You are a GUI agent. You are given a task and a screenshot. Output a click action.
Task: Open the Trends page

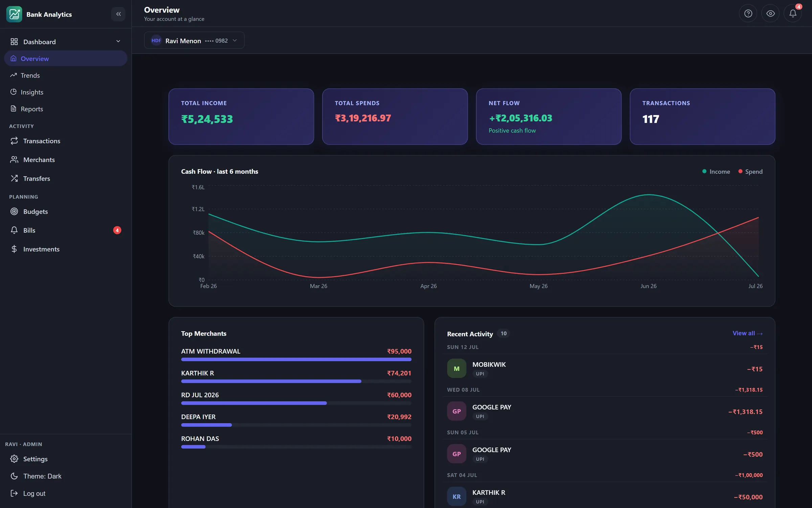pos(66,75)
